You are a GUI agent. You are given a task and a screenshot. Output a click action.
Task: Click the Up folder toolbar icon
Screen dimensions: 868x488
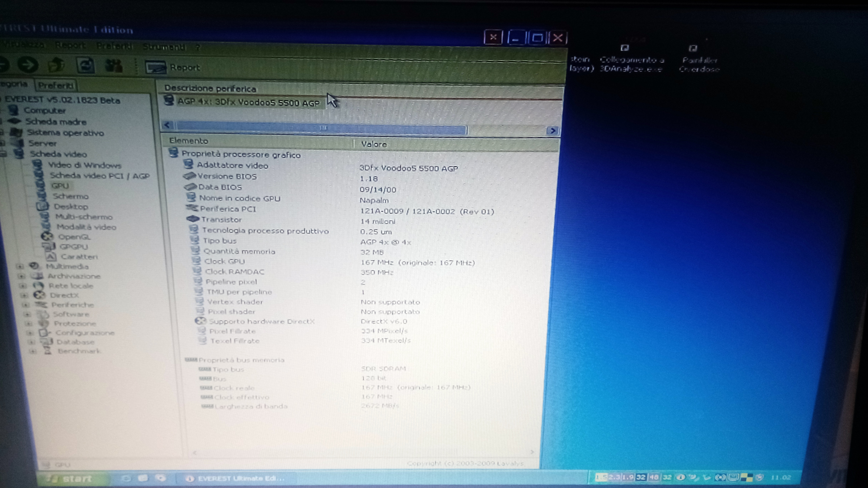[x=56, y=65]
